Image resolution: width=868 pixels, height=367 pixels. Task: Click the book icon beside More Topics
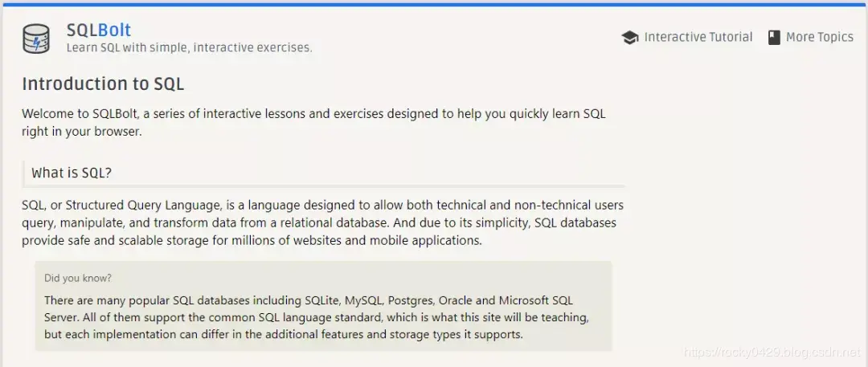click(774, 38)
